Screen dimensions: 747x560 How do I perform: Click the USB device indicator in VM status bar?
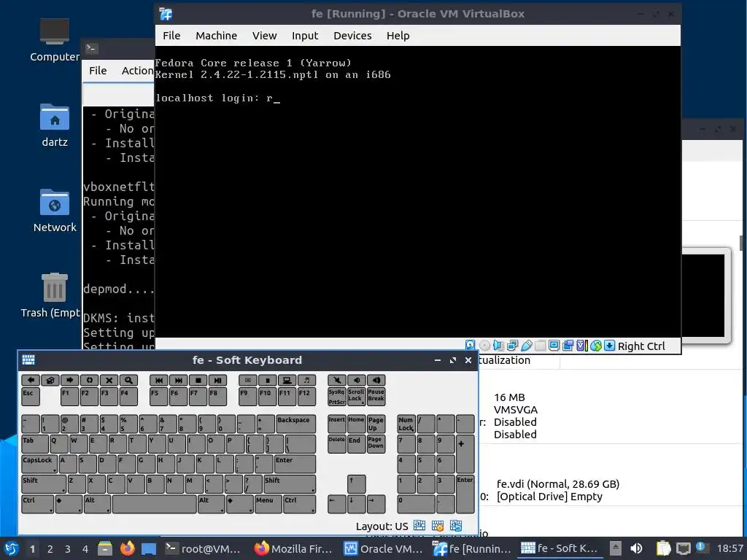(x=527, y=345)
